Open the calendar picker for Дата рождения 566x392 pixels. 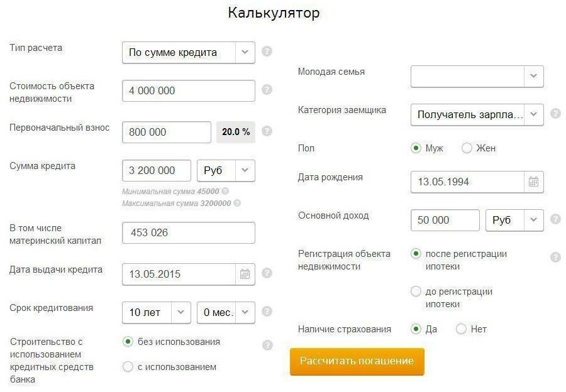click(x=533, y=182)
